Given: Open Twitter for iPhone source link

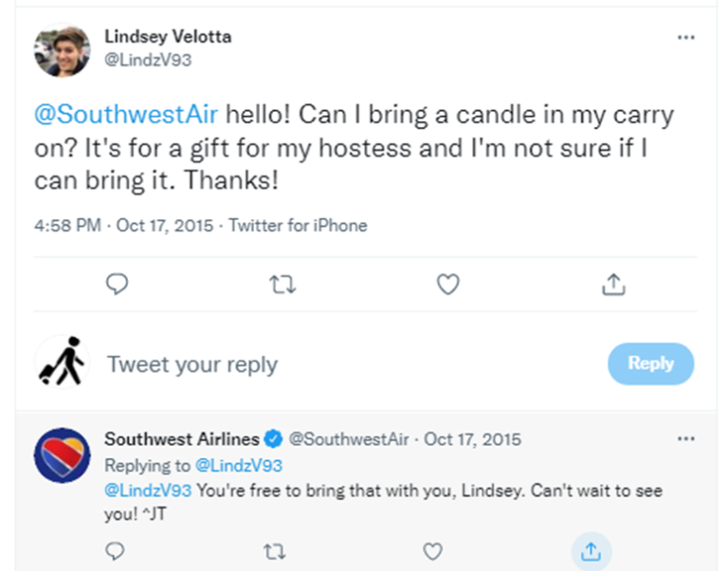Looking at the screenshot, I should point(298,226).
